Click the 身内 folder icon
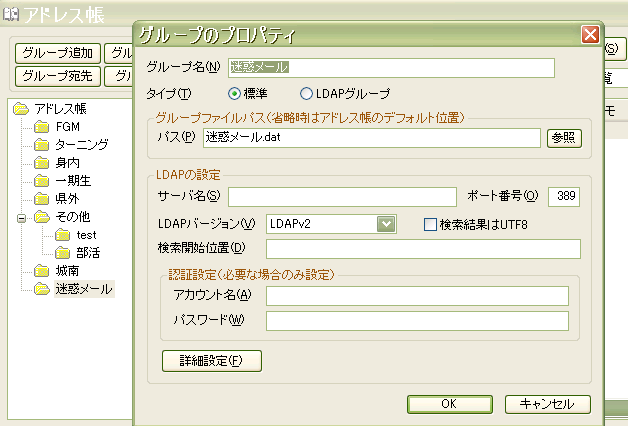The height and width of the screenshot is (426, 628). pos(42,163)
